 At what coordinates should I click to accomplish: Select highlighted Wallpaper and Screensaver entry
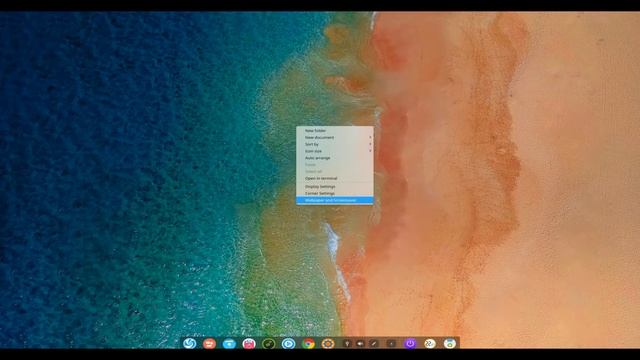pyautogui.click(x=335, y=200)
